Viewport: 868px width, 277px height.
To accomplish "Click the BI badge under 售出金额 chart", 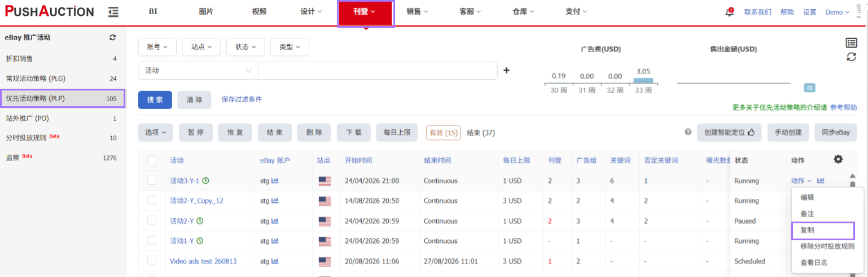I will 809,88.
